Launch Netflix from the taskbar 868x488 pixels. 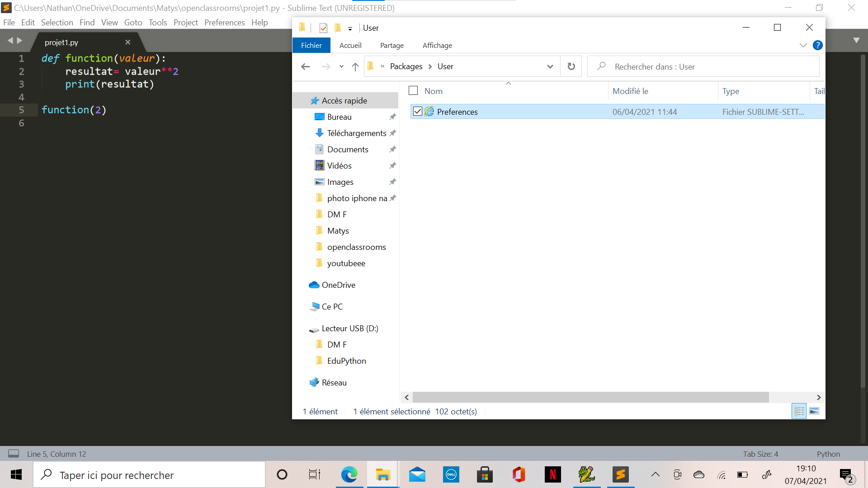tap(552, 474)
